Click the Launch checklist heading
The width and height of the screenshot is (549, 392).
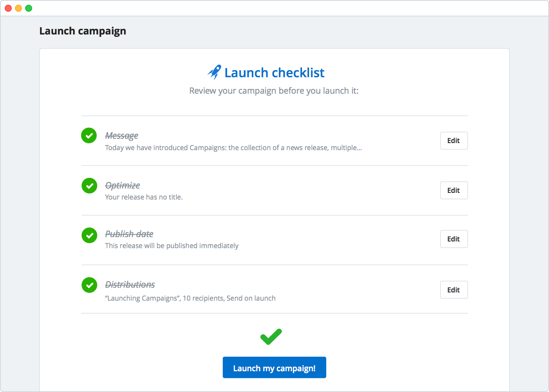click(x=274, y=73)
